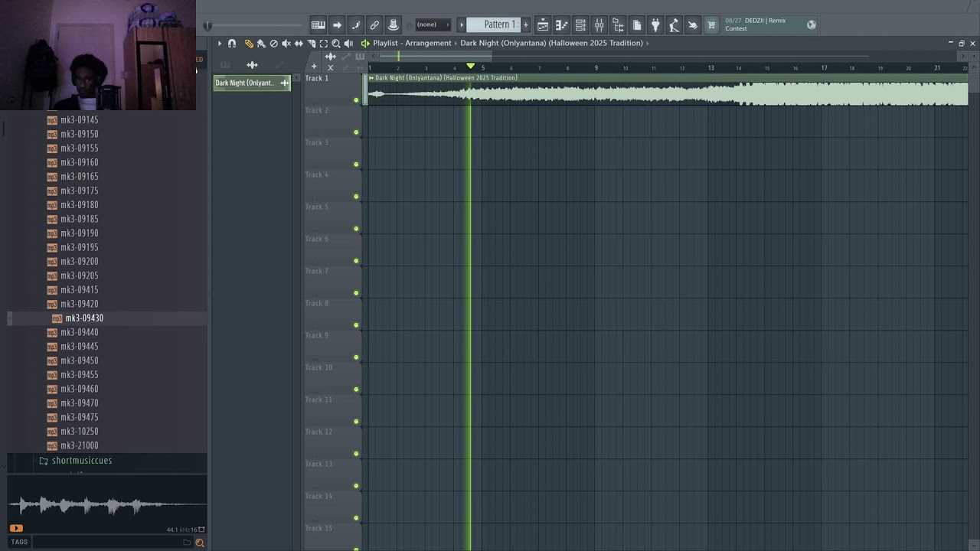Viewport: 980px width, 551px height.
Task: Mute Track 10 with its green dot
Action: (356, 390)
